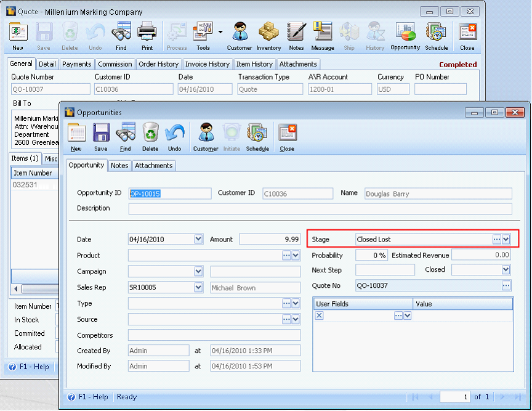Open the Date dropdown in Opportunities
The width and height of the screenshot is (532, 411).
point(198,239)
